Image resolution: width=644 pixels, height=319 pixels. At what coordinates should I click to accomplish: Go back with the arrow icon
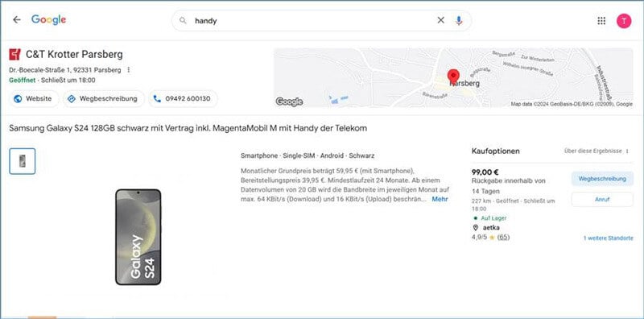point(16,19)
